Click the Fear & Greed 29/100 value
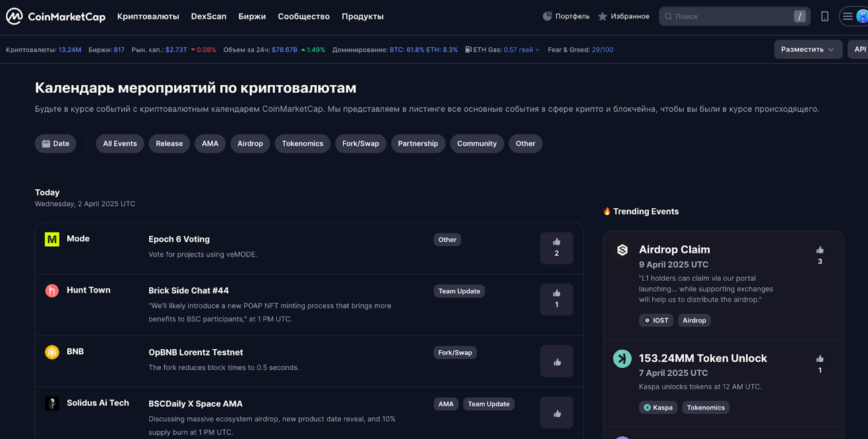This screenshot has width=868, height=439. click(x=602, y=50)
